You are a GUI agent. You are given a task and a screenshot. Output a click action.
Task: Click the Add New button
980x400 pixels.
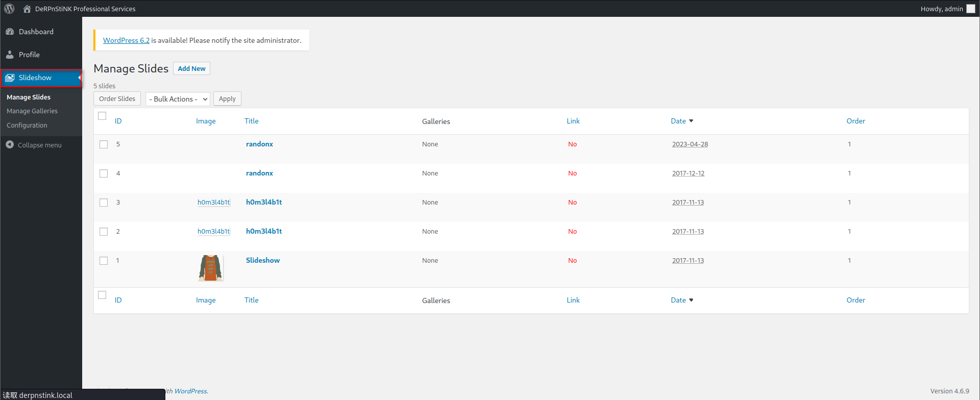pos(191,68)
